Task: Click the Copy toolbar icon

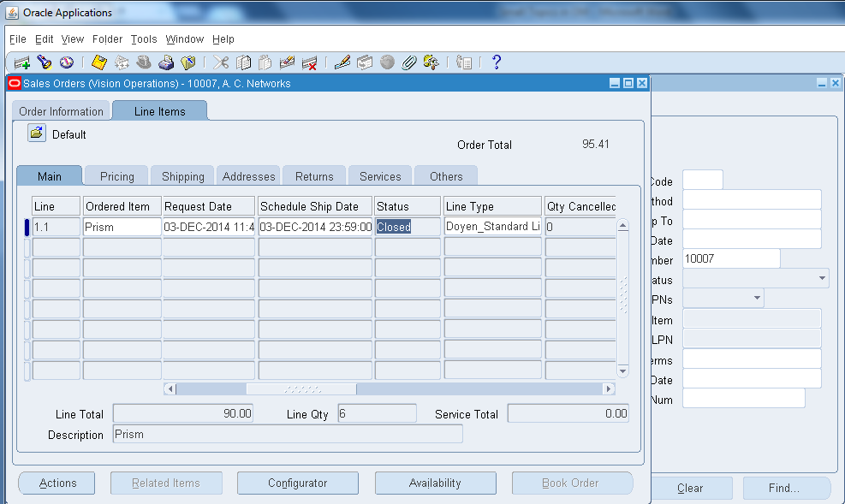Action: [x=244, y=62]
